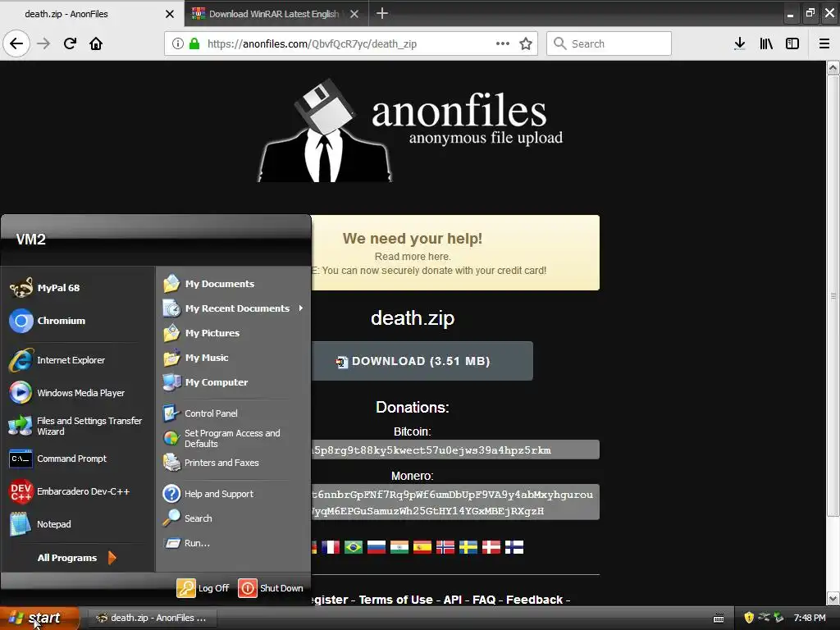Open page actions three-dot menu
840x630 pixels.
(503, 43)
